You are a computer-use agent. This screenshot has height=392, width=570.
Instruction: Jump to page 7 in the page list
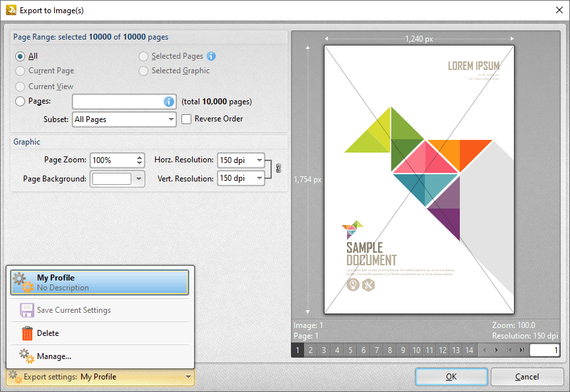click(x=377, y=350)
